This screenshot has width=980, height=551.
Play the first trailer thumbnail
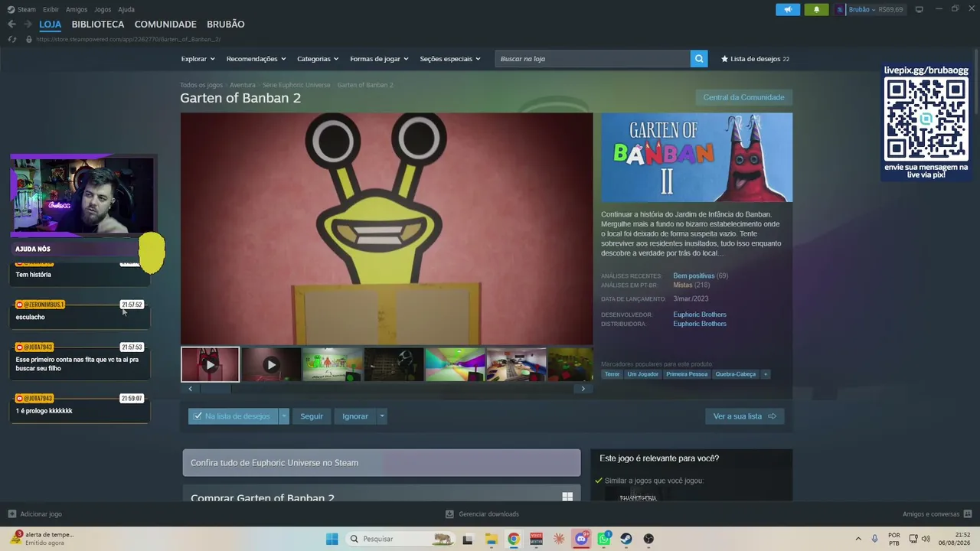tap(210, 365)
